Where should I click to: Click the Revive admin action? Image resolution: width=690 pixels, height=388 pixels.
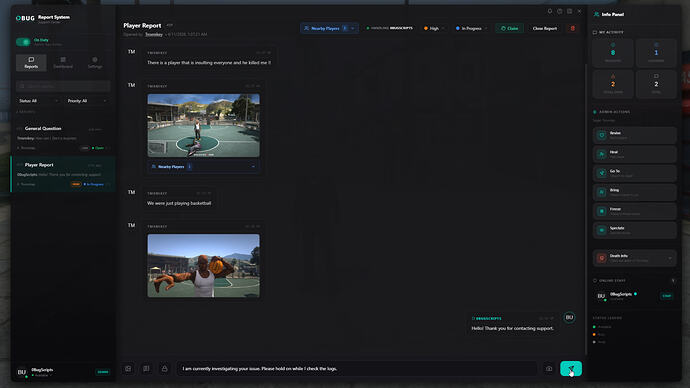635,135
